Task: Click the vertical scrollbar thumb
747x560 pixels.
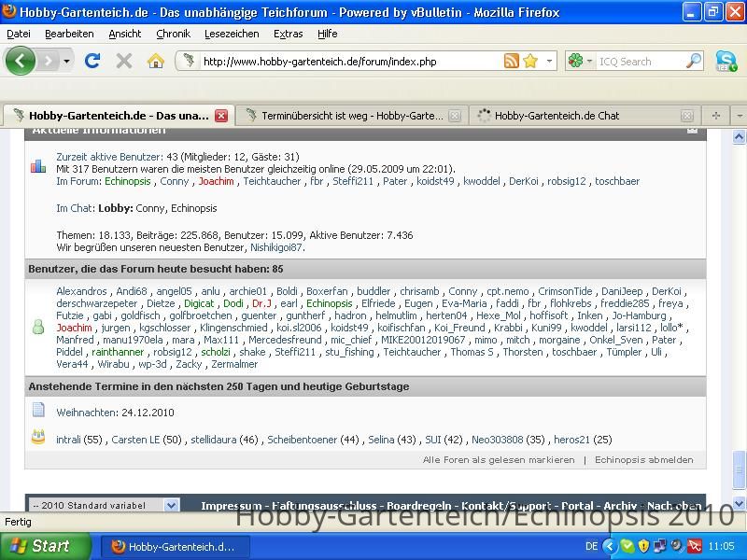Action: pos(739,469)
